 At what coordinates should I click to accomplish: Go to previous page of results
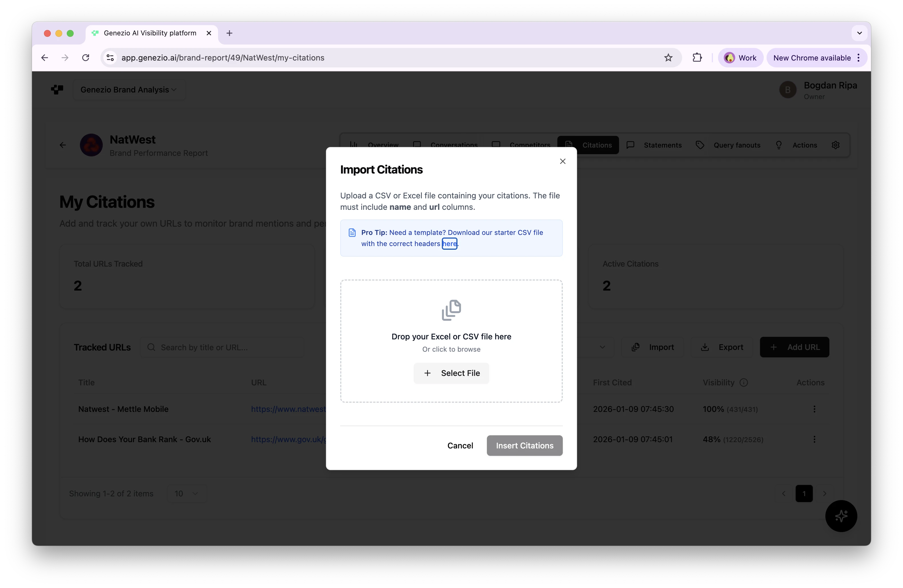pos(783,494)
